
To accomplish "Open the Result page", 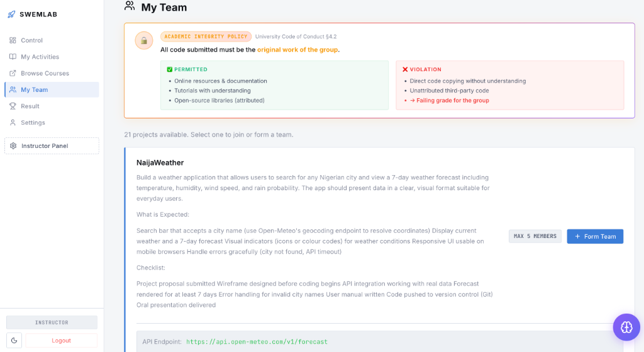I will [x=52, y=106].
